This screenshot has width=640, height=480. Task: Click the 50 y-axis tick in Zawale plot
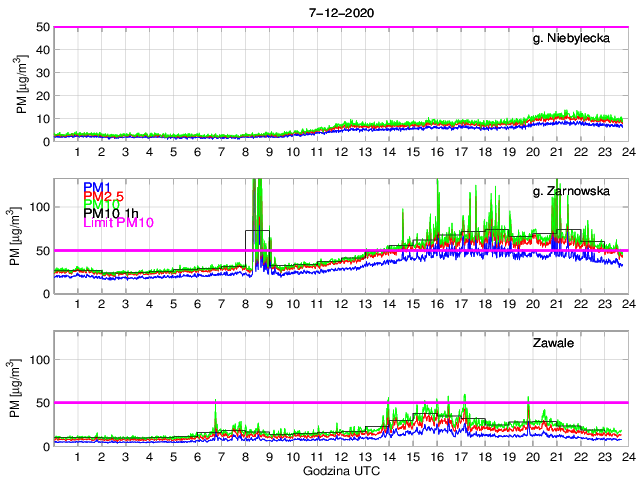click(42, 402)
